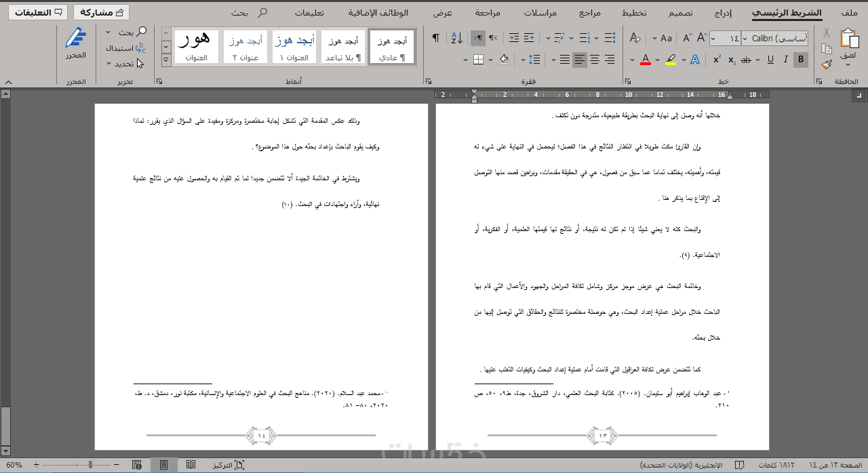868x473 pixels.
Task: Increase paragraph indent
Action: (513, 38)
